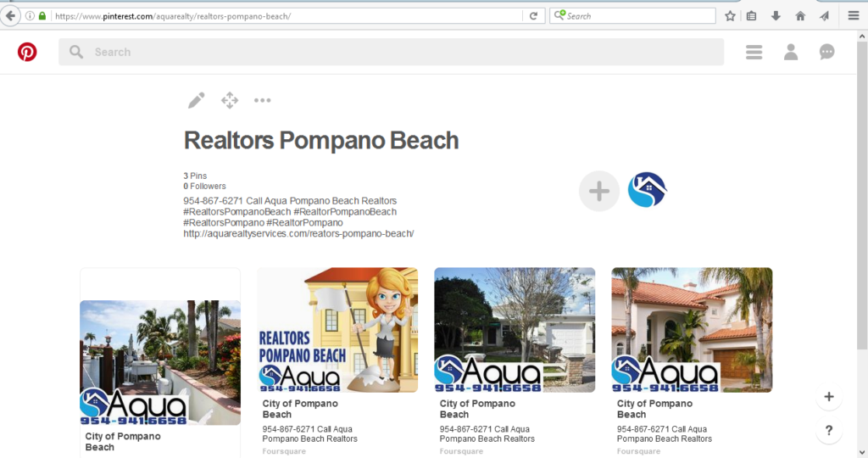
Task: Open the three-dot more options menu
Action: click(263, 101)
